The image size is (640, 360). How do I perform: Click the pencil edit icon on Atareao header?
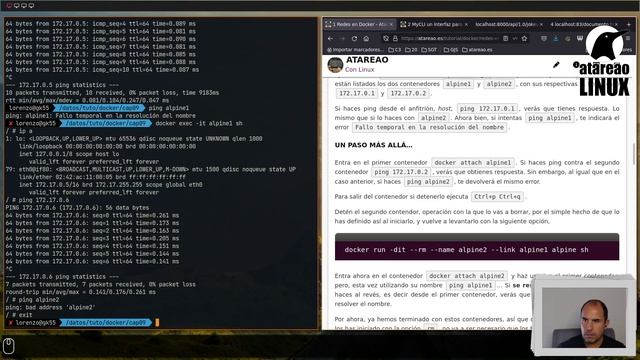556,64
